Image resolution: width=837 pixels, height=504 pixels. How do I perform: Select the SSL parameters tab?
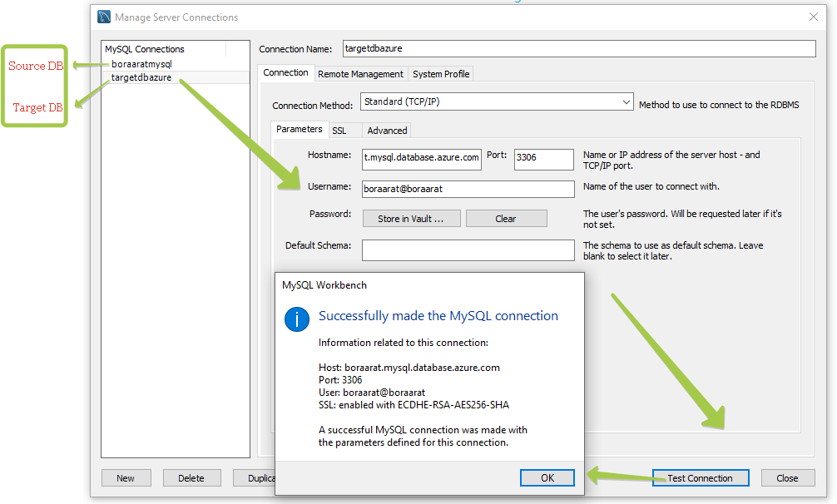click(x=339, y=131)
